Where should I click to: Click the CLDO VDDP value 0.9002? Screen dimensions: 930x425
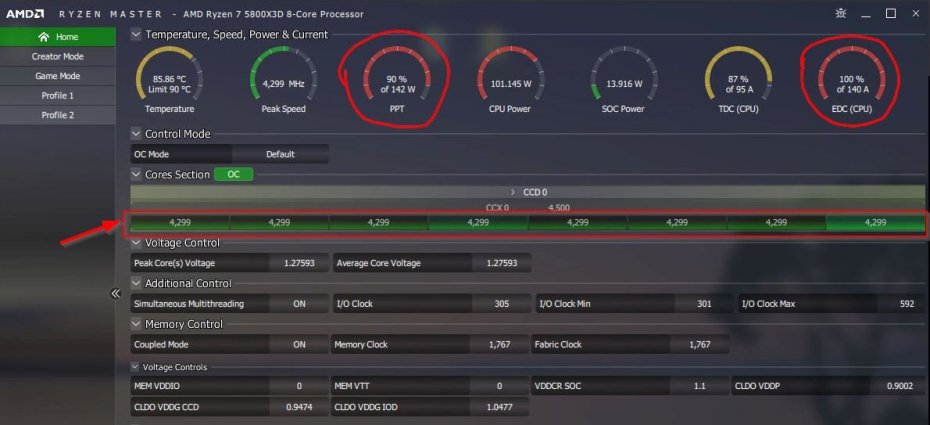point(899,386)
